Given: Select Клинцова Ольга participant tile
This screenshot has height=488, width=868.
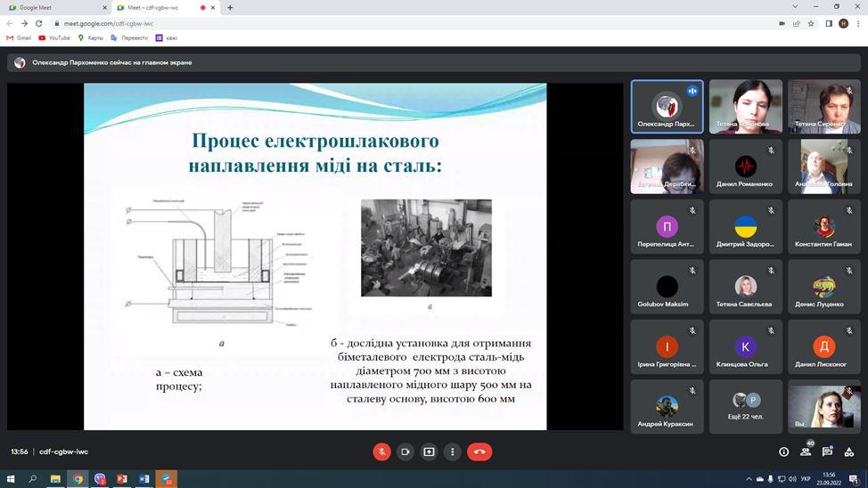Looking at the screenshot, I should pyautogui.click(x=746, y=347).
